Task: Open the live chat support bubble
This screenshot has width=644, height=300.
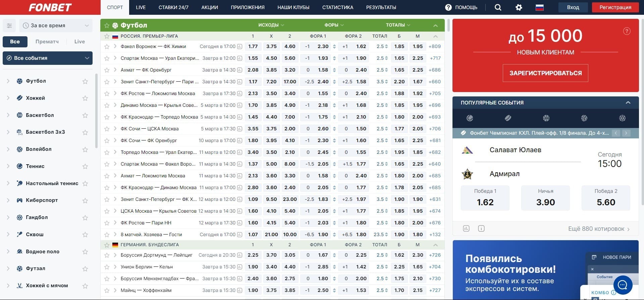Action: pyautogui.click(x=623, y=285)
